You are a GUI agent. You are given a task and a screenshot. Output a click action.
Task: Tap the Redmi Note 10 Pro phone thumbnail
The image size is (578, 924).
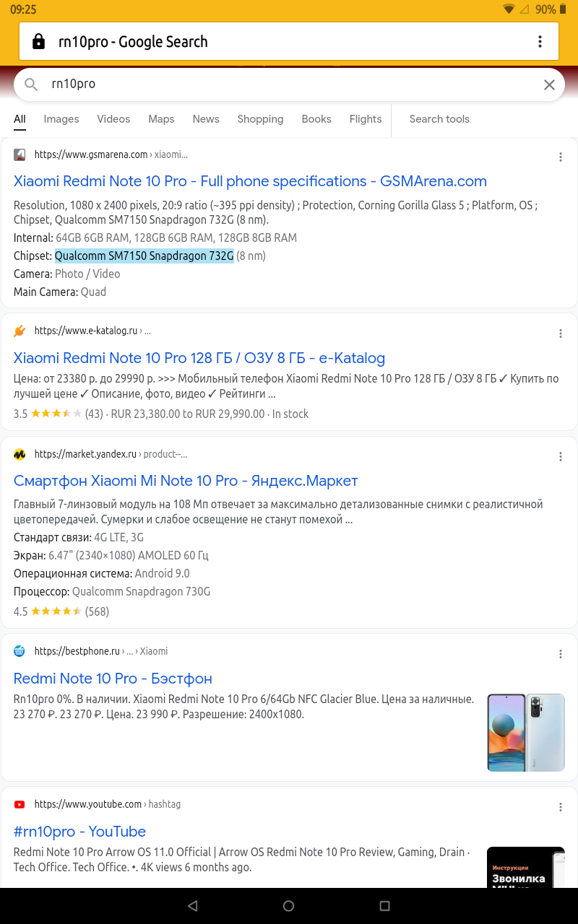[525, 732]
